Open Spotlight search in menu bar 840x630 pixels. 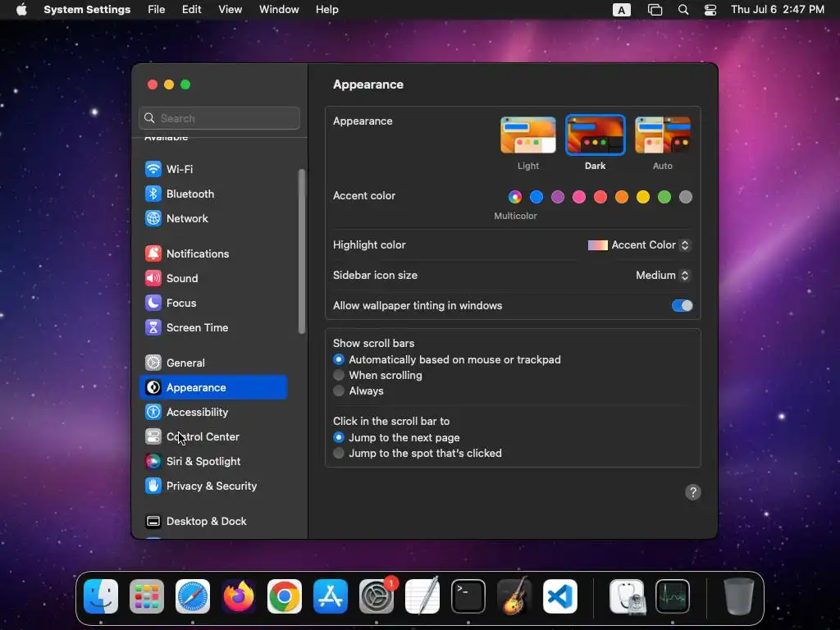point(683,10)
